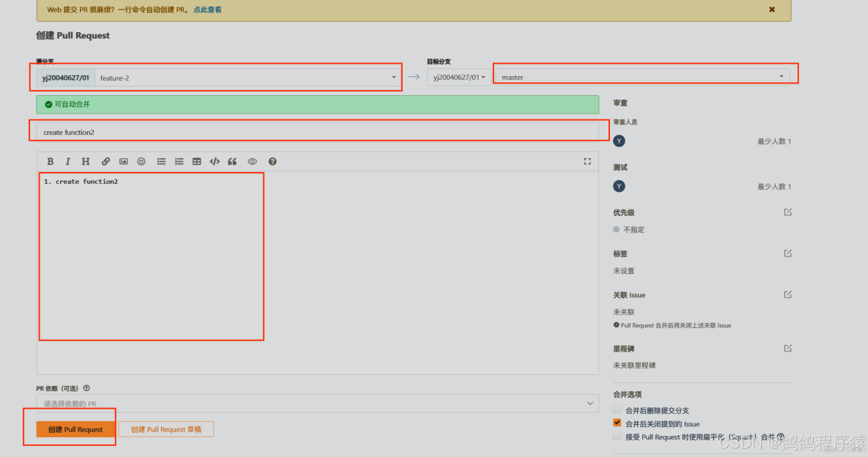
Task: Open target branch master dropdown
Action: point(642,77)
